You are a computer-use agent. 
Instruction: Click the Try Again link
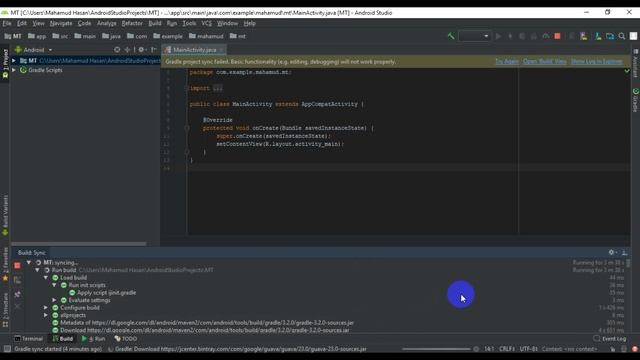point(507,62)
